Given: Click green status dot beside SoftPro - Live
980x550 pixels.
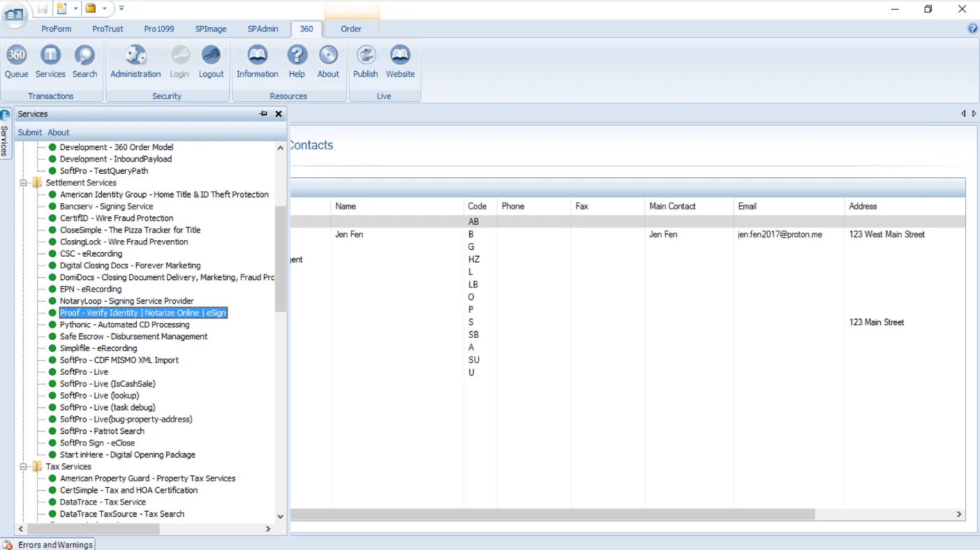Looking at the screenshot, I should coord(52,372).
